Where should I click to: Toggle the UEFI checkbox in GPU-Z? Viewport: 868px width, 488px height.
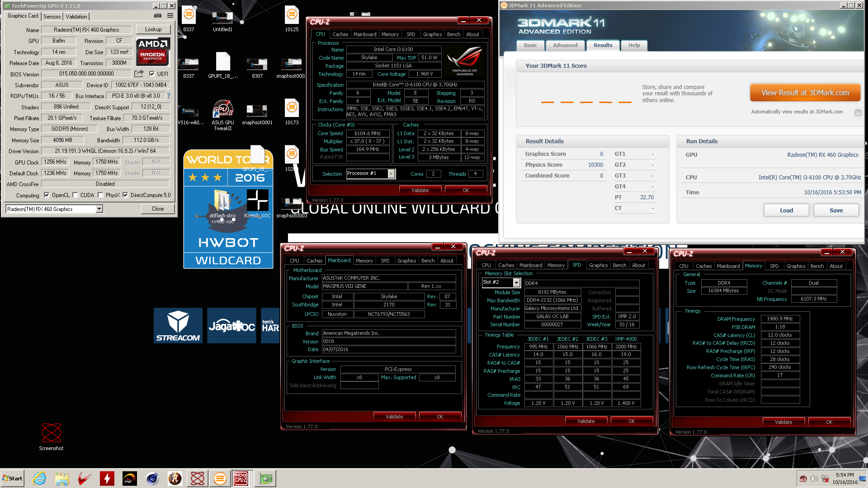pyautogui.click(x=152, y=74)
